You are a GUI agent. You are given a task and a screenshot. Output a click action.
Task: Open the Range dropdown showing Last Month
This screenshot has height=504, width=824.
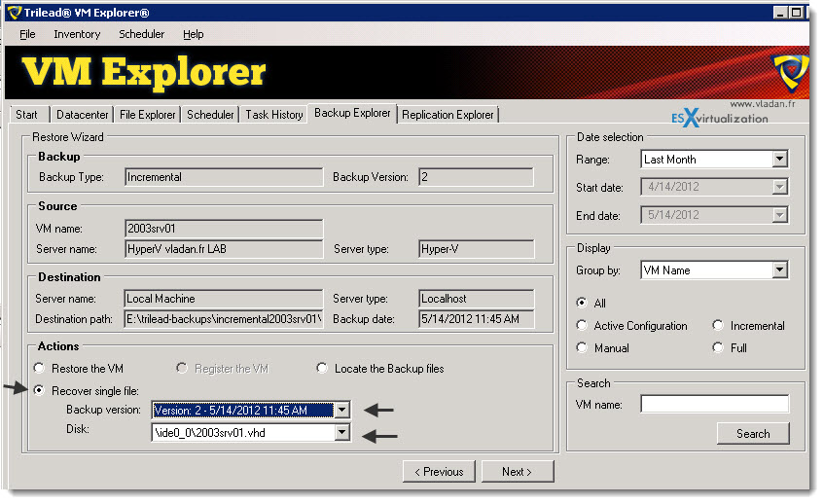tap(780, 159)
